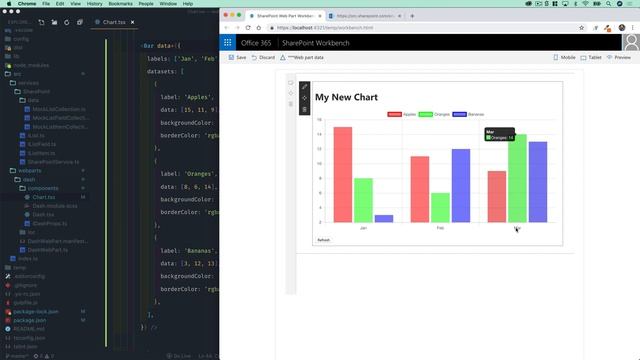Switch to the second sharepoint.com browser tab
Image resolution: width=640 pixels, height=360 pixels.
(365, 16)
